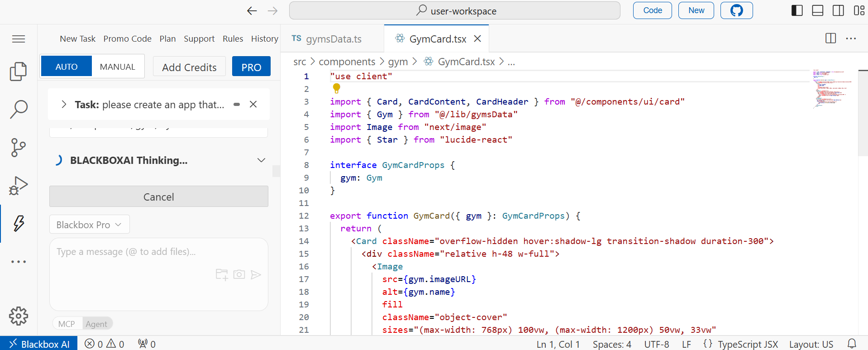
Task: Click the Add Credits button
Action: (x=189, y=67)
